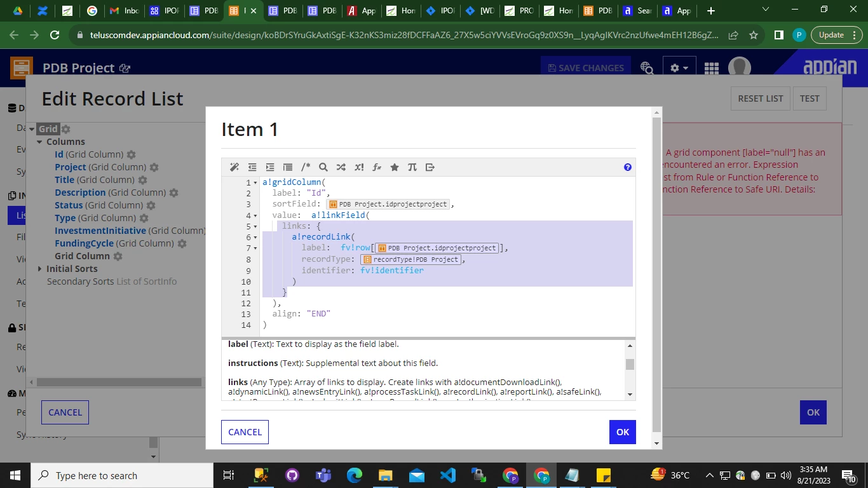This screenshot has width=868, height=488.
Task: Click Chrome Update button
Action: pyautogui.click(x=836, y=35)
